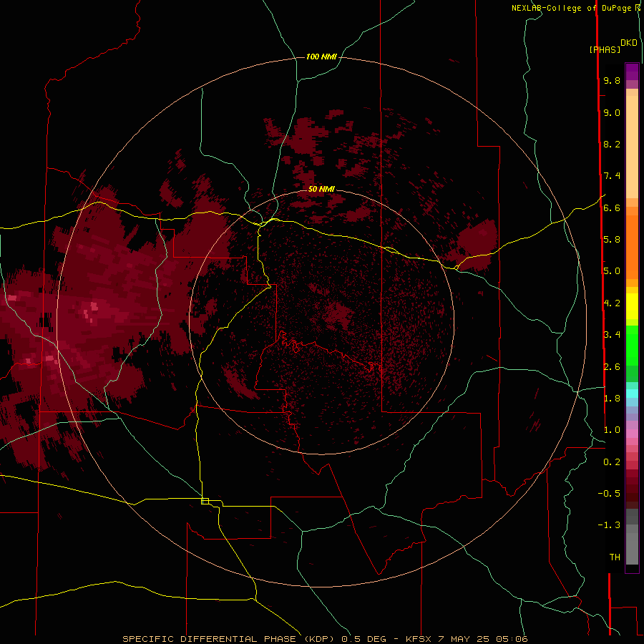Click the 5.0 scale value
Screen dimensions: 644x644
tap(612, 271)
